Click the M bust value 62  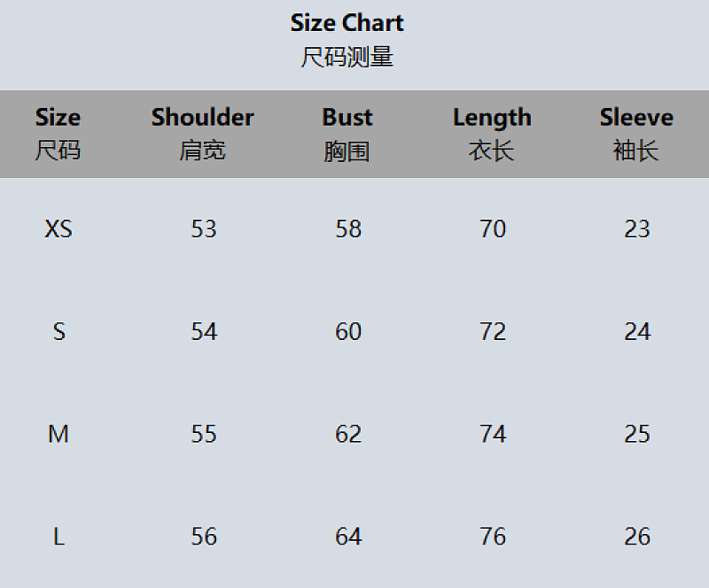[x=348, y=434]
